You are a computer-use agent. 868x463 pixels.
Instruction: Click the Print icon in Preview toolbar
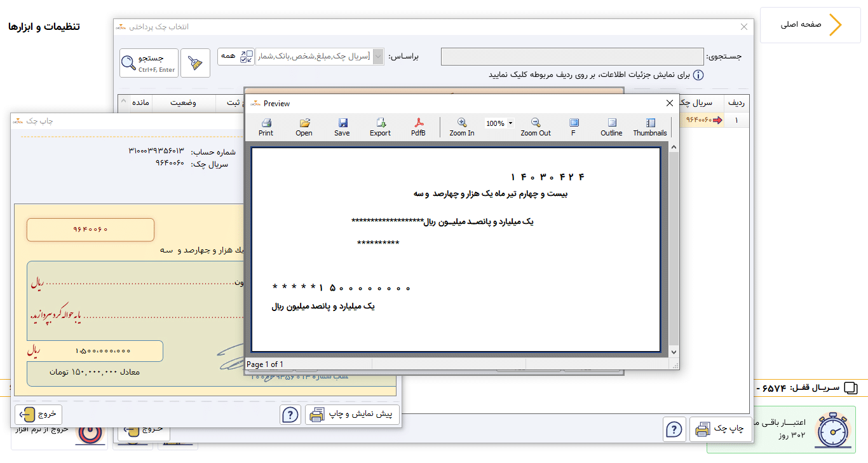click(266, 127)
